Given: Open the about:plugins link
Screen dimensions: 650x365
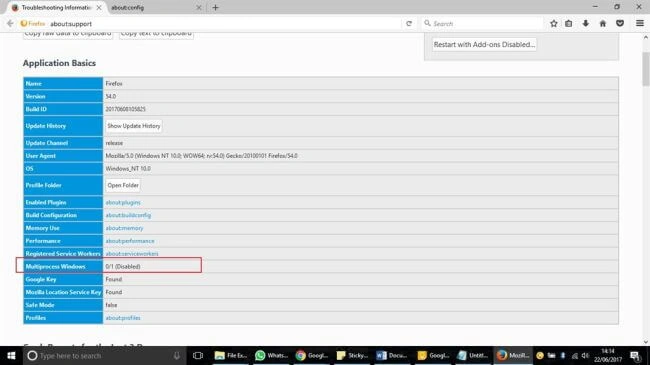Looking at the screenshot, I should coord(123,202).
